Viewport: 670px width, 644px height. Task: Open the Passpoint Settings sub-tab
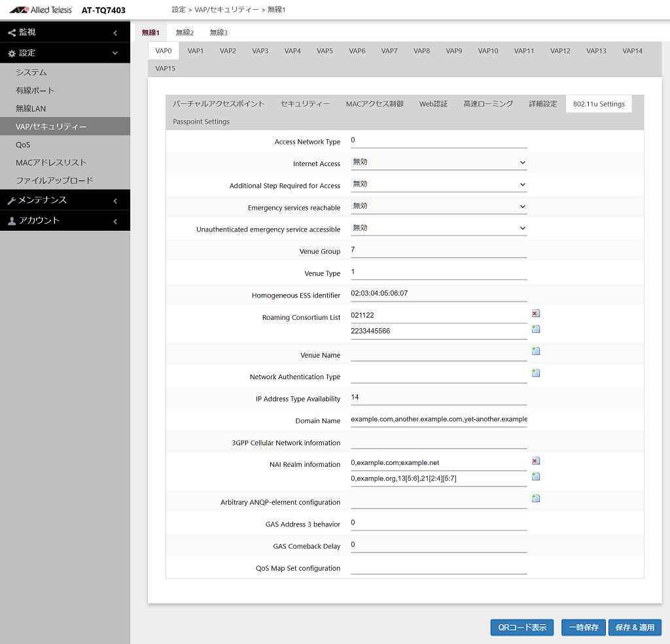point(202,122)
